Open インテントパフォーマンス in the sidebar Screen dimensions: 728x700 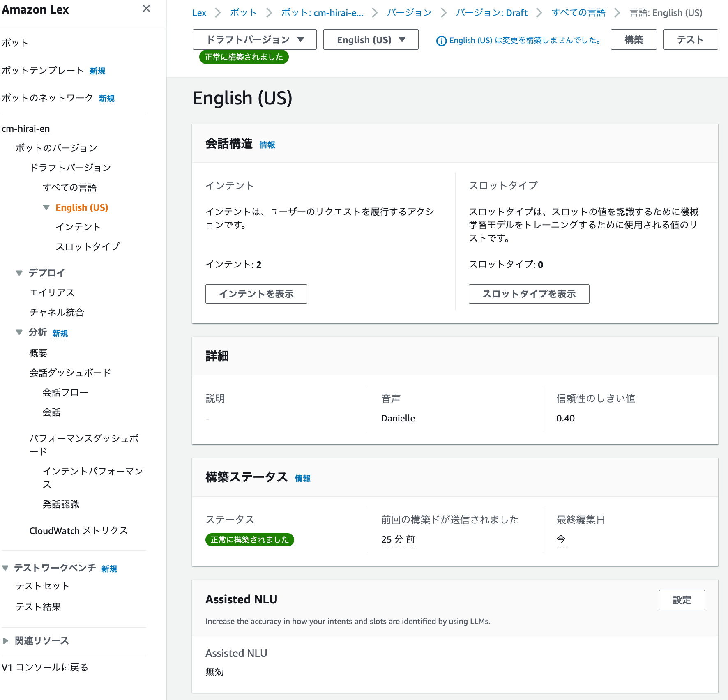93,478
